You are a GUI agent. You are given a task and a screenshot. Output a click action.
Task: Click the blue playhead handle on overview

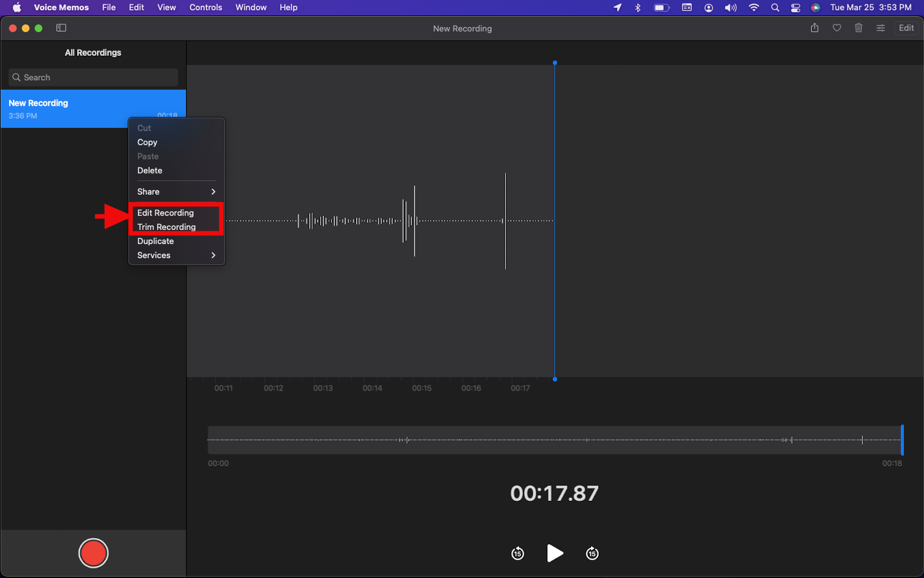[x=902, y=440]
